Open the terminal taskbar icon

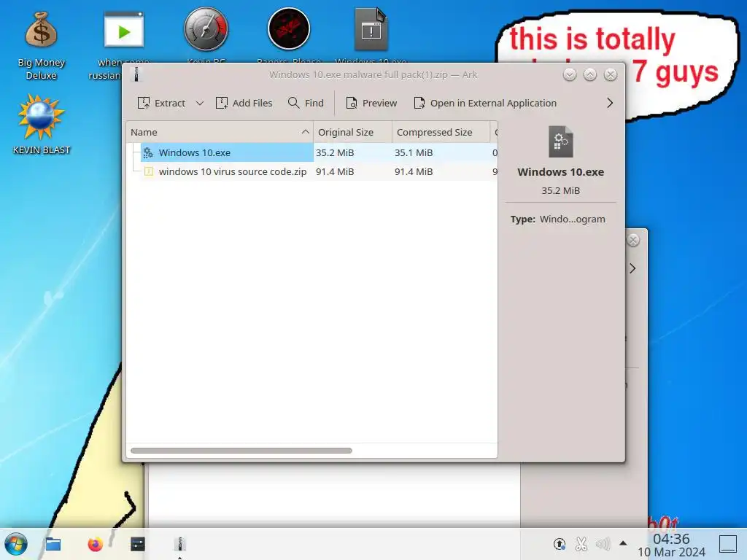pos(138,544)
